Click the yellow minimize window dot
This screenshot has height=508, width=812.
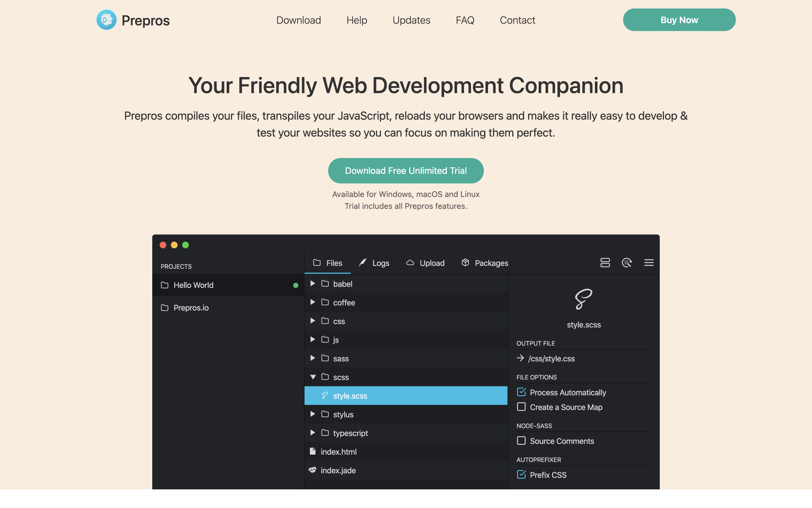click(174, 245)
